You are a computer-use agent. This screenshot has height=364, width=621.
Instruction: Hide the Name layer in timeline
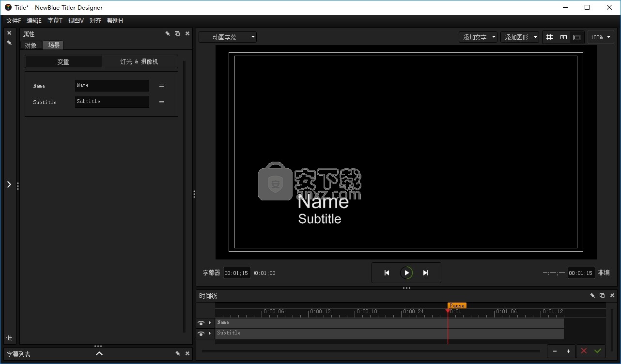(201, 323)
